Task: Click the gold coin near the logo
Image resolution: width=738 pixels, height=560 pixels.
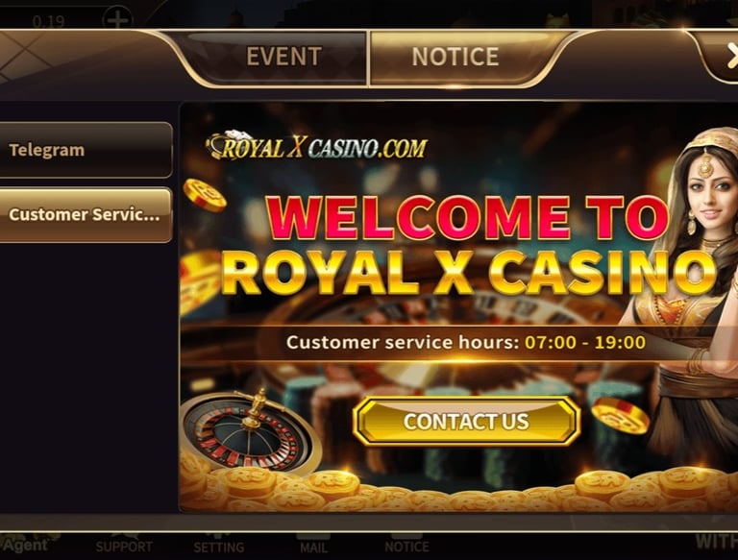Action: 205,194
